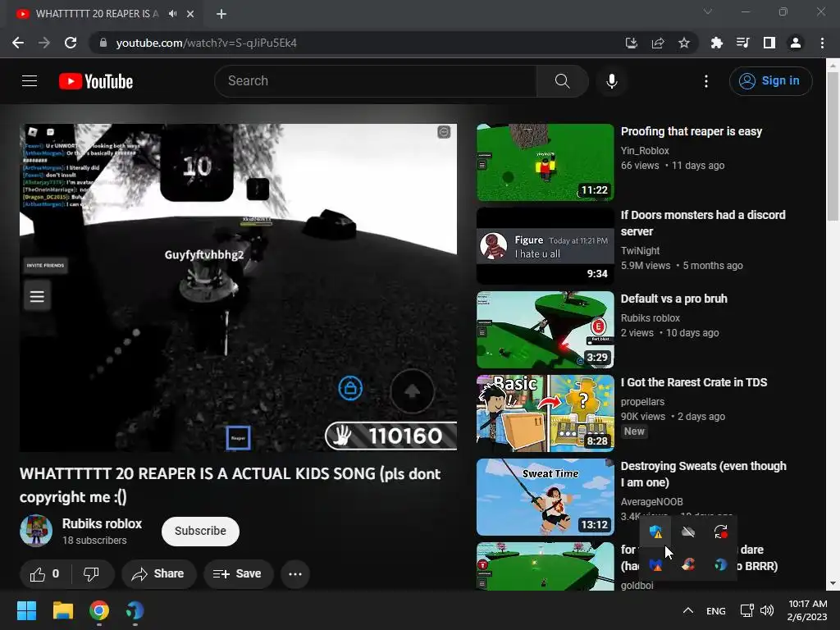Focus the YouTube Search field
The width and height of the screenshot is (840, 630).
[376, 81]
